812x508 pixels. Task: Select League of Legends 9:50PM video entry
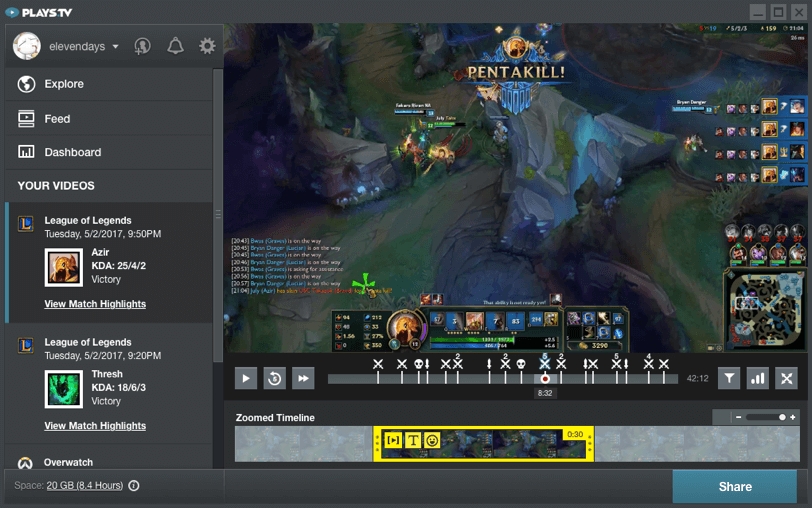[x=109, y=263]
